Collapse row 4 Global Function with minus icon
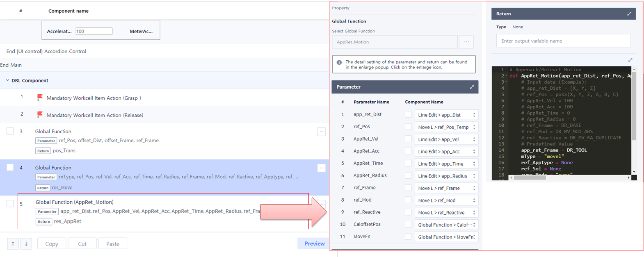This screenshot has height=257, width=644. click(321, 168)
